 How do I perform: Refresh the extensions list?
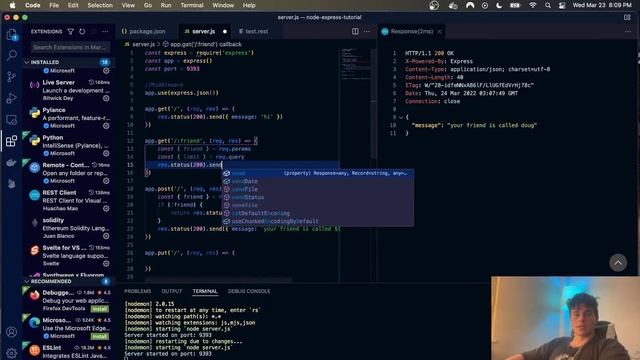82,31
